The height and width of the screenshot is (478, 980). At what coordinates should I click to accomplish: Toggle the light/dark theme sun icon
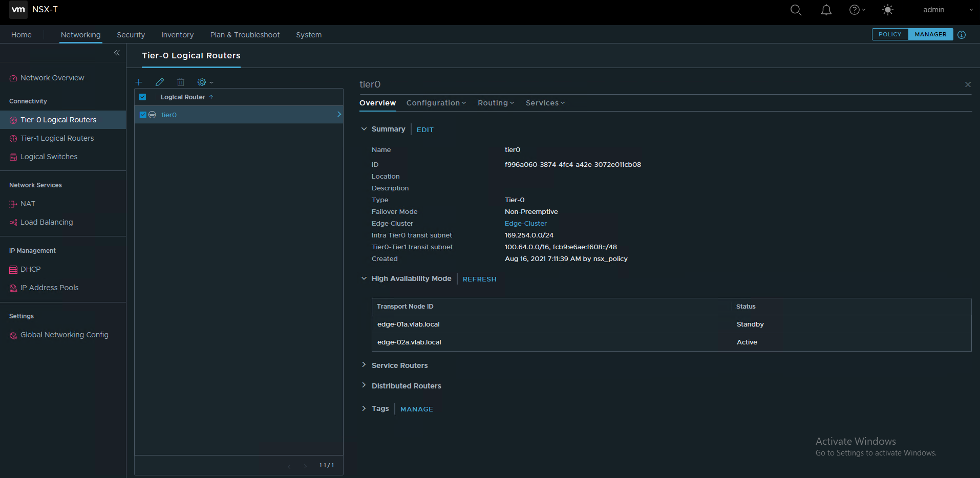[x=888, y=10]
